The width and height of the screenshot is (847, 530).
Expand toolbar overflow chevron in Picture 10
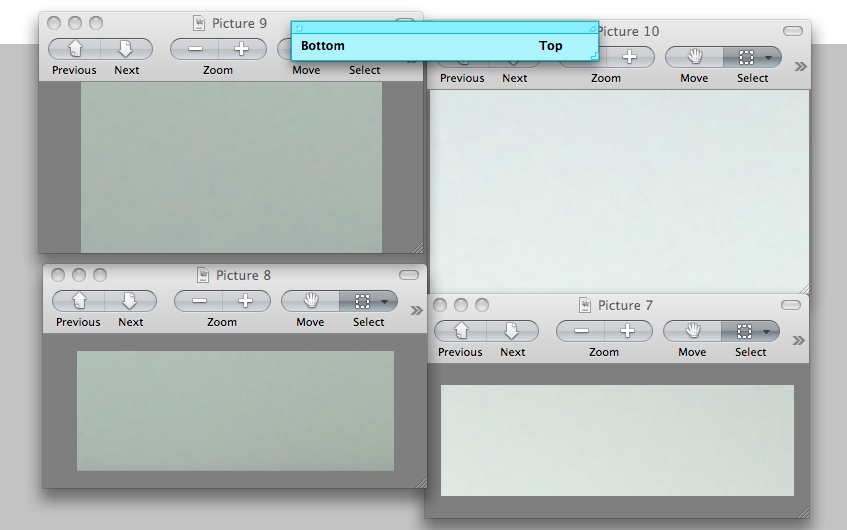tap(801, 66)
